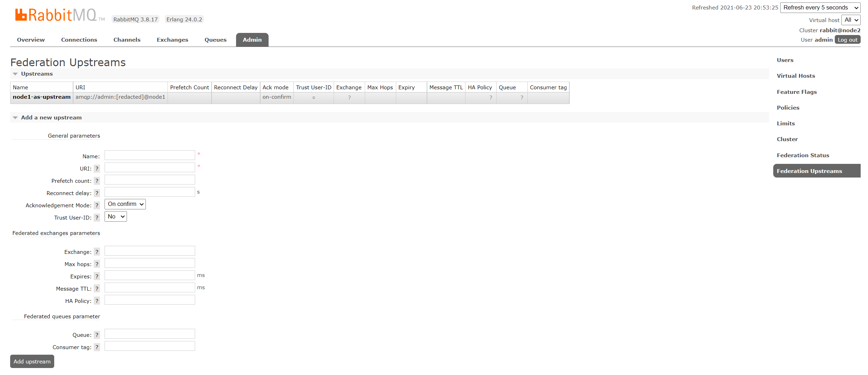868x375 pixels.
Task: Open Trust User-ID dropdown showing No
Action: [x=116, y=216]
